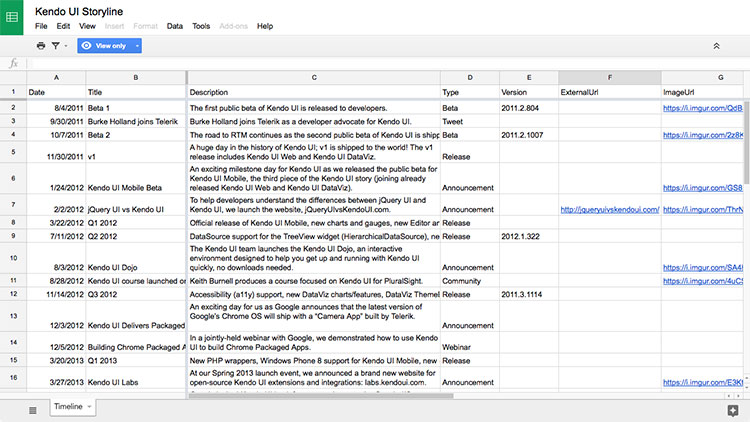The width and height of the screenshot is (750, 422).
Task: Select the 'Q1 2013' title cell
Action: click(135, 361)
